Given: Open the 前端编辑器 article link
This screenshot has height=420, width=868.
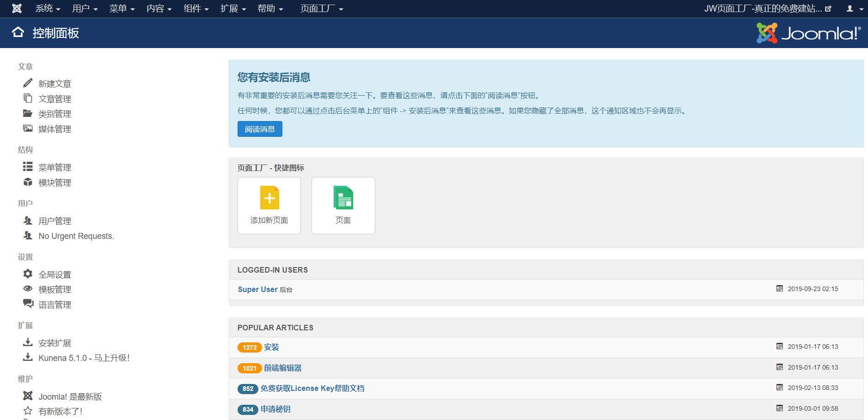Looking at the screenshot, I should coord(282,368).
